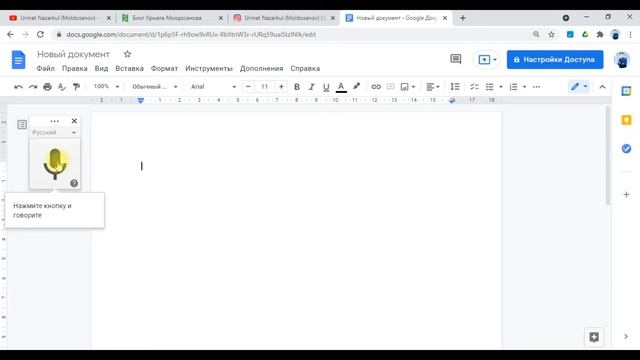Open the Инструменты menu
This screenshot has width=640, height=360.
pyautogui.click(x=209, y=69)
